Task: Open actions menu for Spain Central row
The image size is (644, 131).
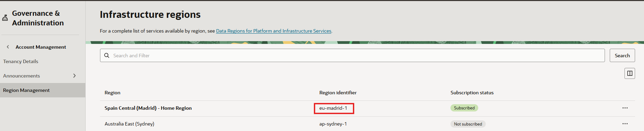Action: coord(625,108)
